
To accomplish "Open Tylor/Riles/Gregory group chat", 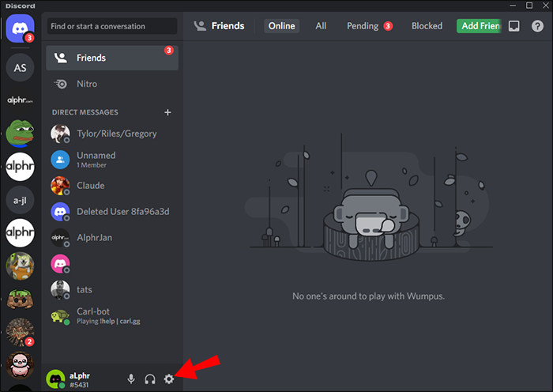I will coord(112,134).
